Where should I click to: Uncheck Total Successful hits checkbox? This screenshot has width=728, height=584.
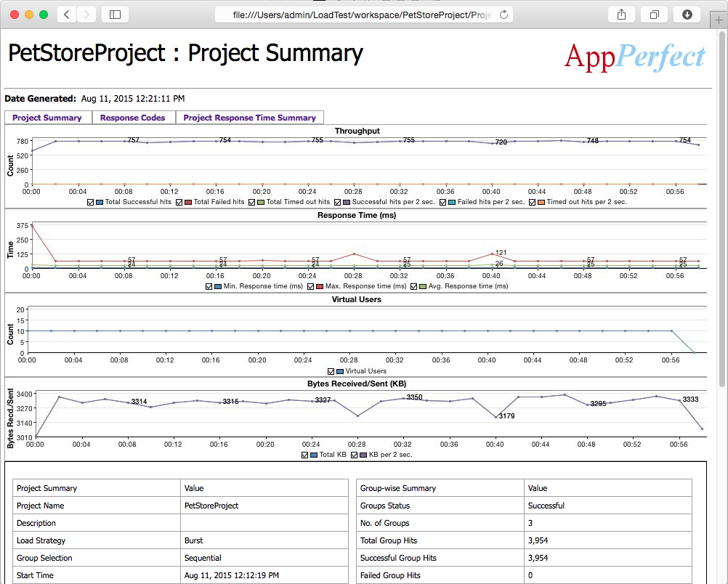click(x=91, y=203)
